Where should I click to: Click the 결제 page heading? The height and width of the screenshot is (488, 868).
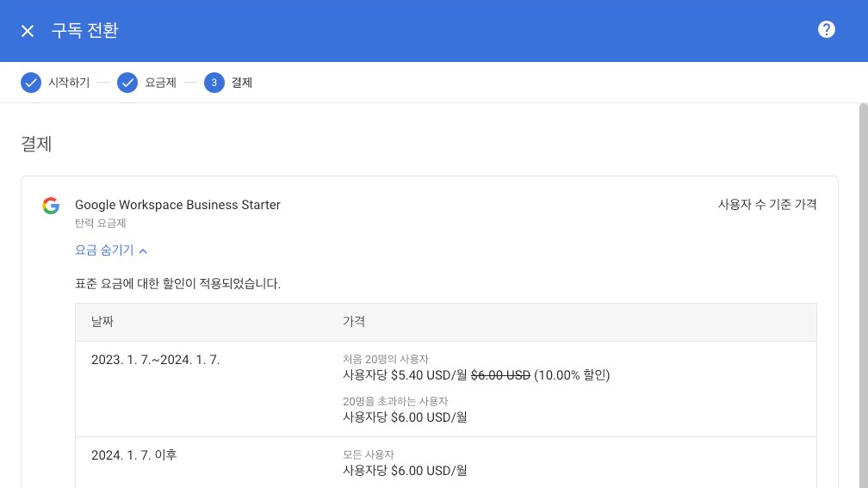coord(36,144)
